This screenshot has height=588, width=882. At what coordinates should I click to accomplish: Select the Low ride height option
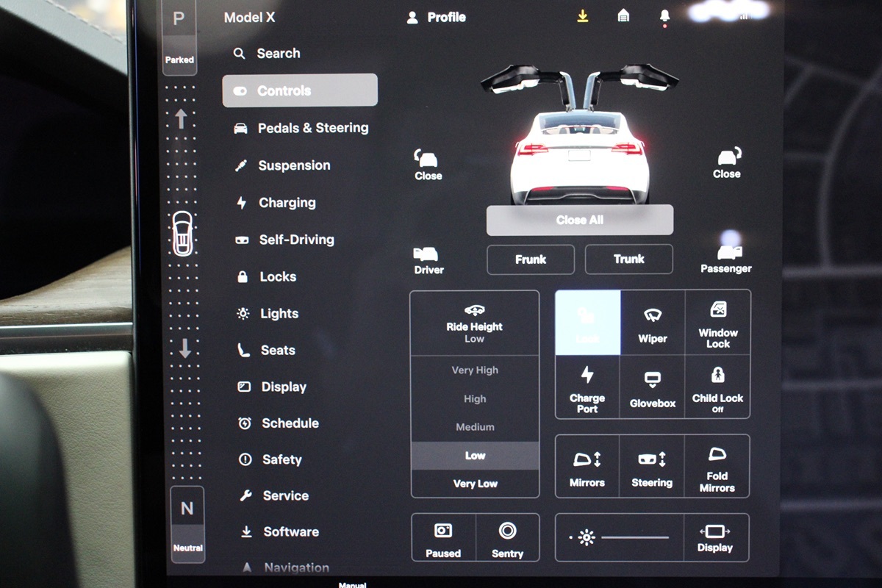[475, 456]
